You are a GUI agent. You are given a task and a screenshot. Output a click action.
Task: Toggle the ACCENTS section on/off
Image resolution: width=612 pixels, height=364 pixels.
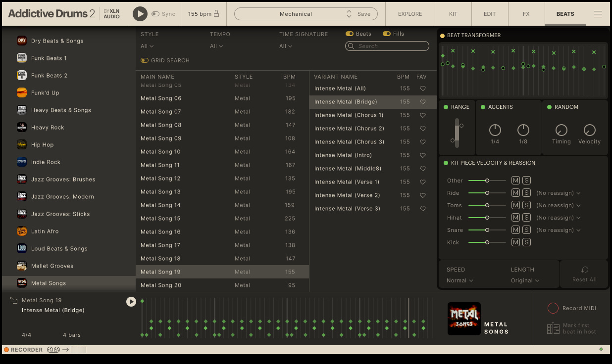click(483, 107)
